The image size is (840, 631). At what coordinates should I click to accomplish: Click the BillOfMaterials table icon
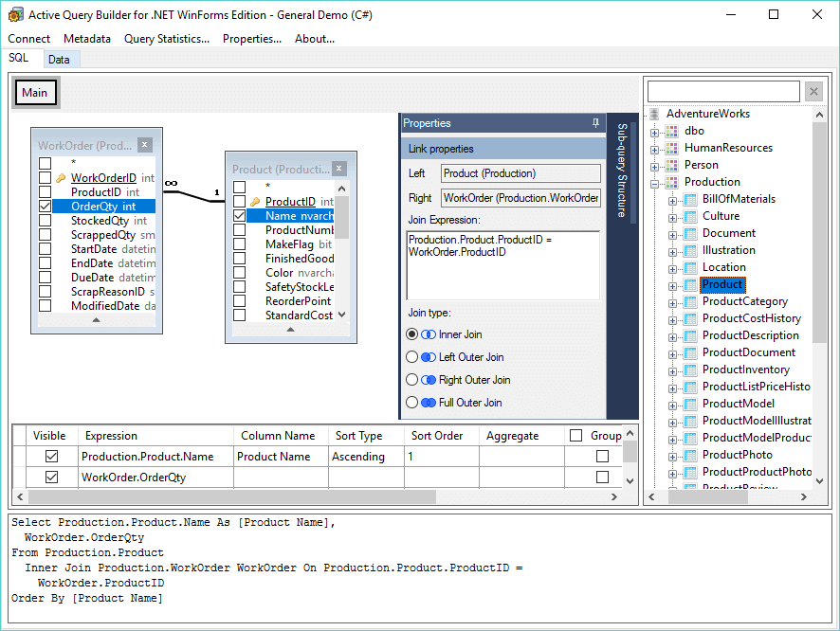[x=690, y=200]
